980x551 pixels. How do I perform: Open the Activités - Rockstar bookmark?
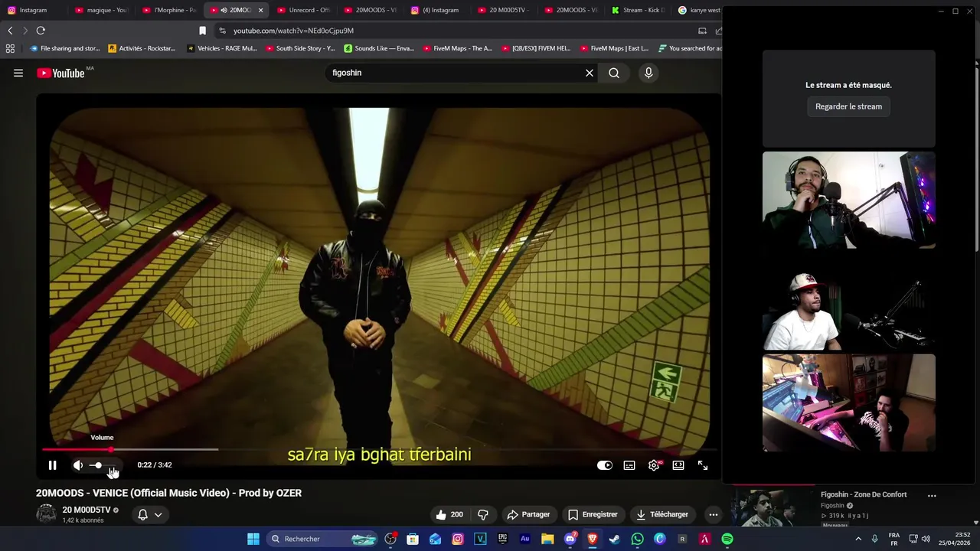(x=142, y=48)
